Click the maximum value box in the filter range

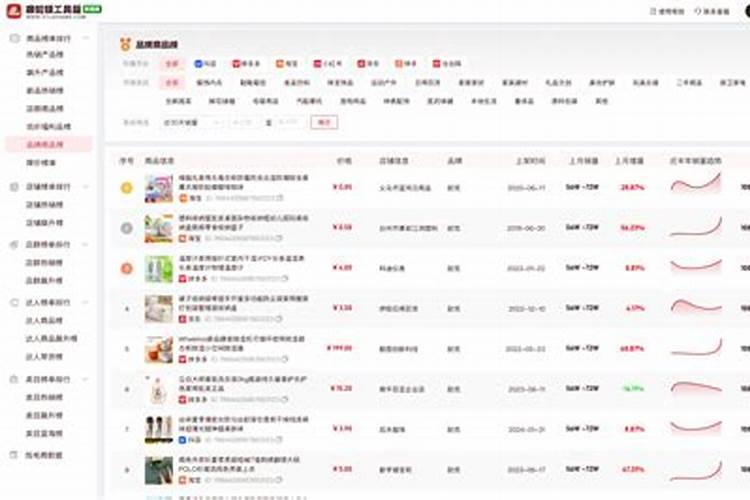[290, 122]
